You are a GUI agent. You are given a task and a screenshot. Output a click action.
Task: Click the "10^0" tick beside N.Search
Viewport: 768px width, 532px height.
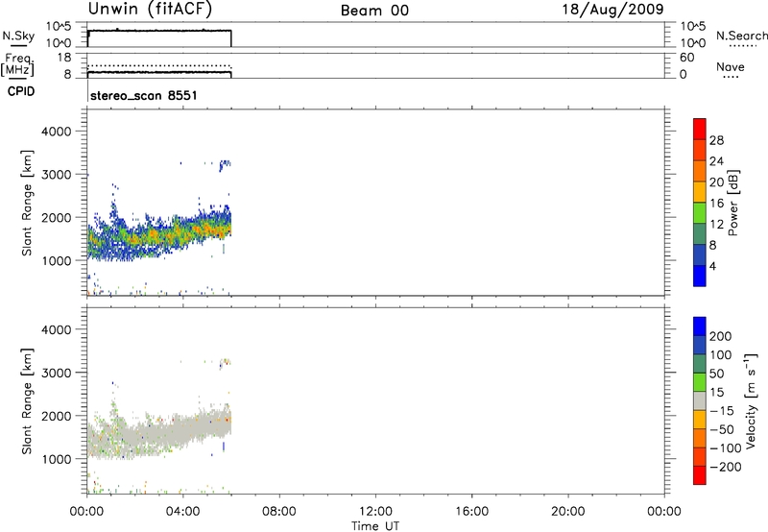click(x=693, y=43)
